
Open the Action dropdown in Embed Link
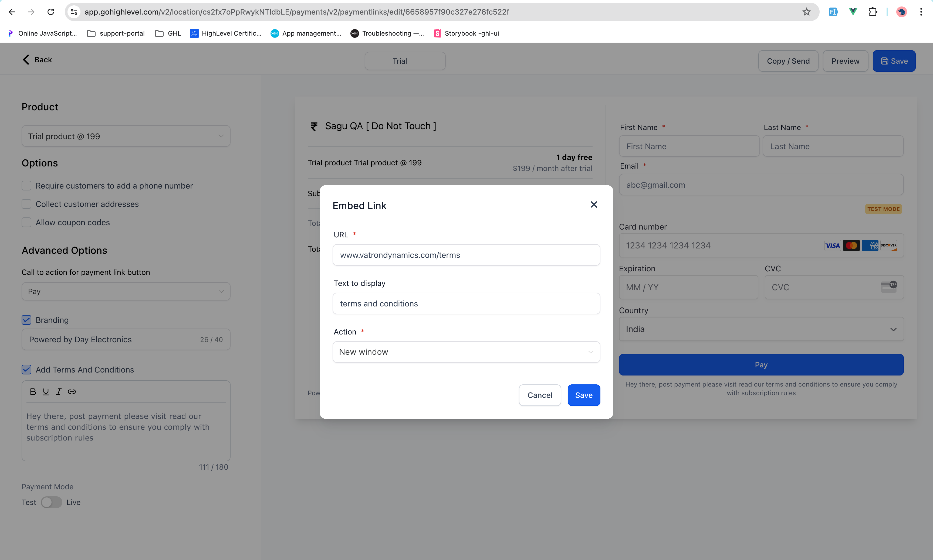click(x=466, y=351)
